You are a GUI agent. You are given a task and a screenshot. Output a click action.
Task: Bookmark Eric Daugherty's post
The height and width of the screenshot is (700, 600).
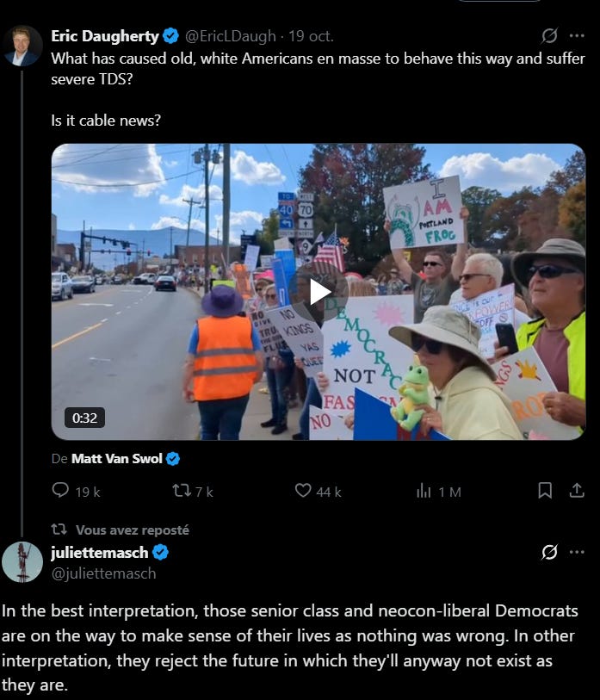[x=545, y=491]
